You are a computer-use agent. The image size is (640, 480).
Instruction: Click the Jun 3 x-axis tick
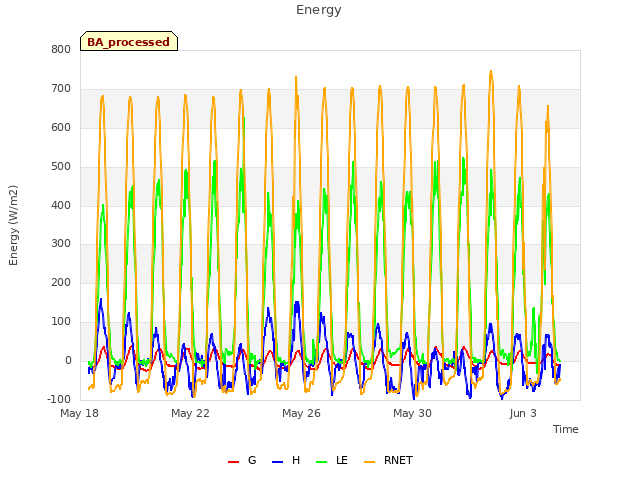(x=523, y=413)
